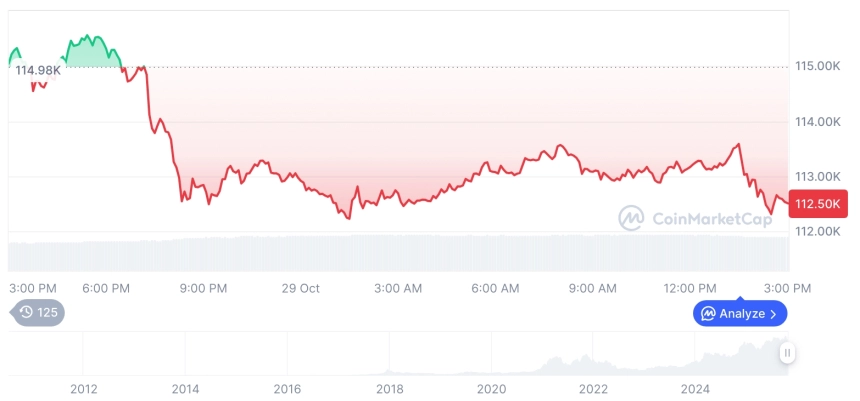Open the history badge showing 125
Viewport: 860px width, 401px height.
pyautogui.click(x=37, y=313)
